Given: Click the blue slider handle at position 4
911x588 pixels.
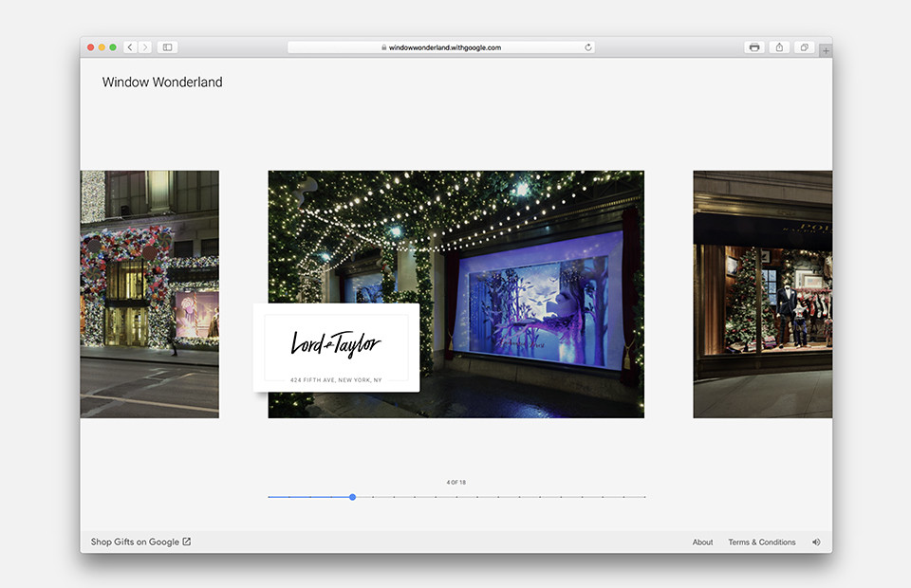Looking at the screenshot, I should pyautogui.click(x=353, y=498).
